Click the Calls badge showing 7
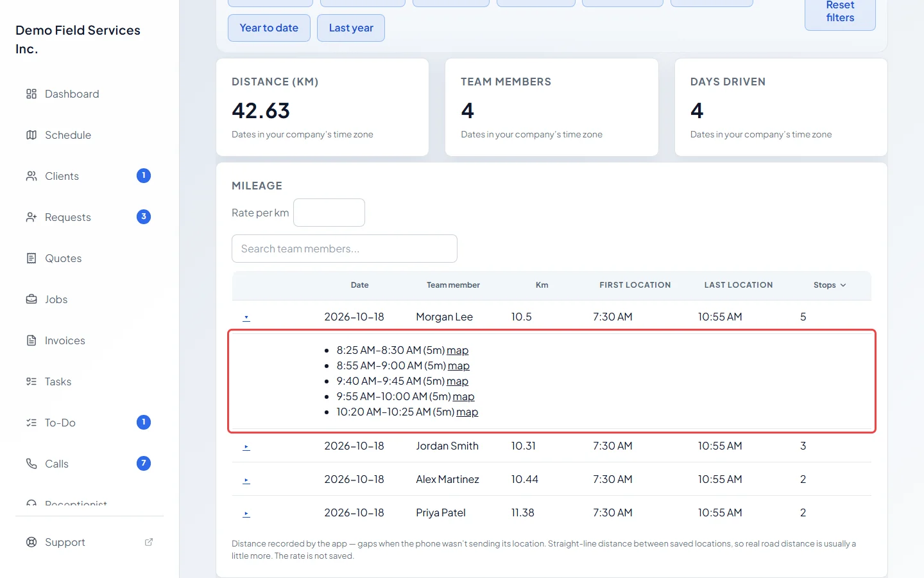Screen dimensions: 924x578 coord(144,463)
